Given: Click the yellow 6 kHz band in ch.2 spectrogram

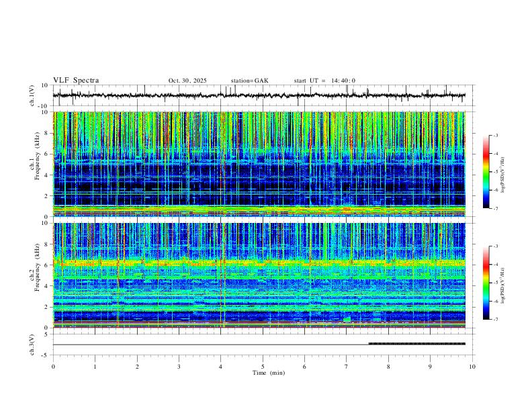Looking at the screenshot, I should [259, 263].
